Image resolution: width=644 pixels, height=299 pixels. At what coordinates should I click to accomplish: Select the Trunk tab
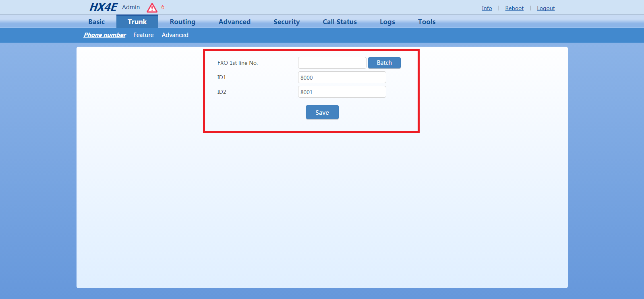point(137,22)
